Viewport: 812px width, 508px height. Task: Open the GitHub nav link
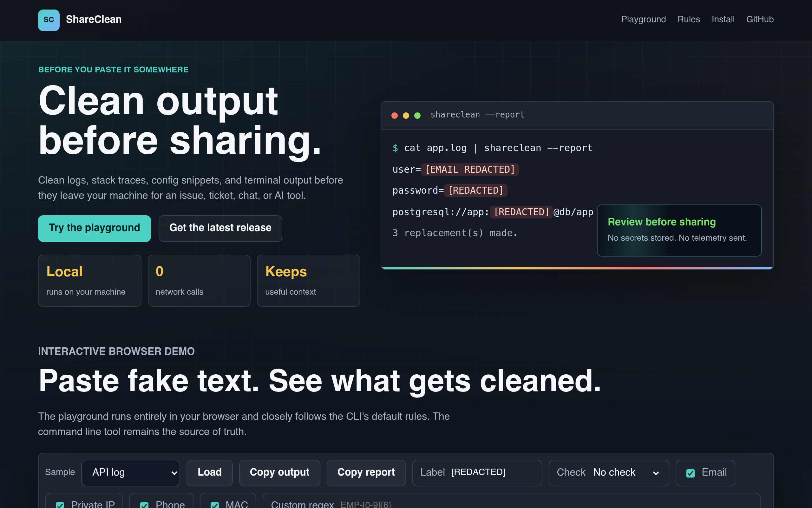760,19
